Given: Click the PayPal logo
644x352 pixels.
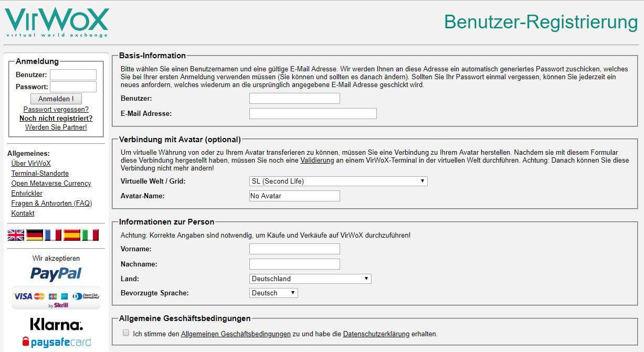Looking at the screenshot, I should click(x=56, y=273).
